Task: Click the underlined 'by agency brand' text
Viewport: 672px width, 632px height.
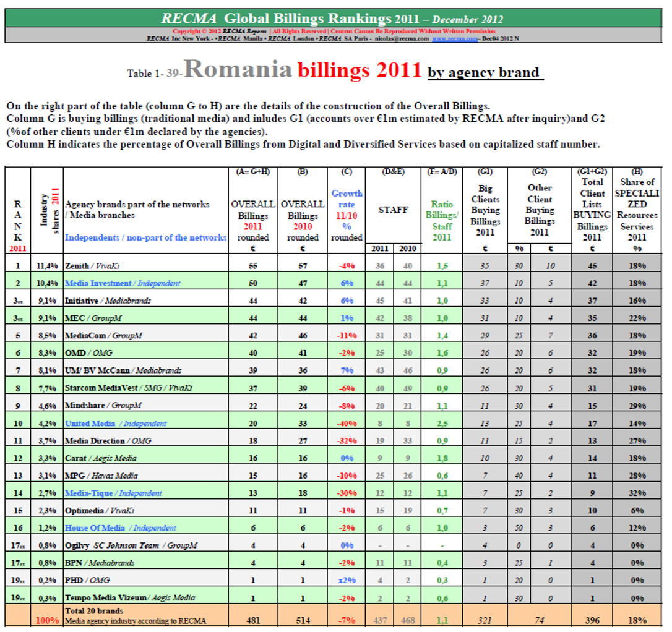Action: [x=485, y=72]
